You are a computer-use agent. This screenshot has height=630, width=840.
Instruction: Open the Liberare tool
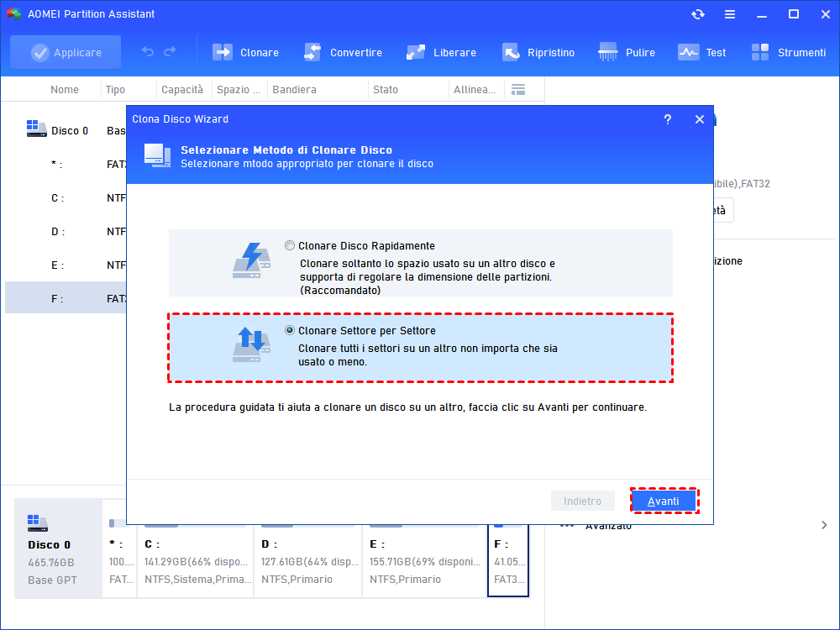click(x=442, y=52)
